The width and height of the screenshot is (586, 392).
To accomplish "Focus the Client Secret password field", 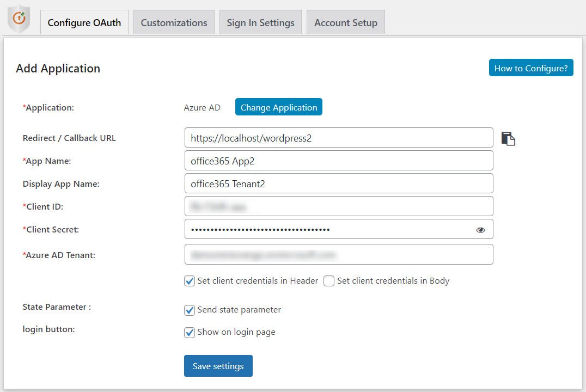I will point(339,229).
